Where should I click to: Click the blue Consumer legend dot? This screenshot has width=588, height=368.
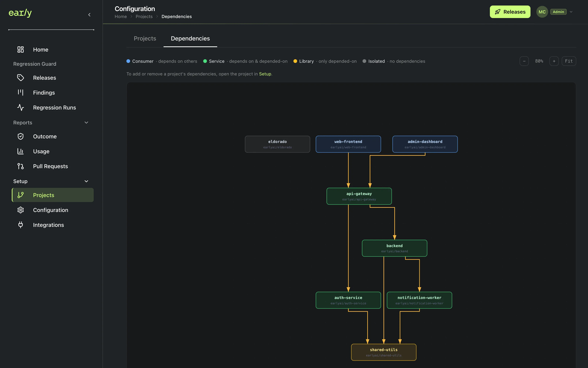tap(128, 61)
